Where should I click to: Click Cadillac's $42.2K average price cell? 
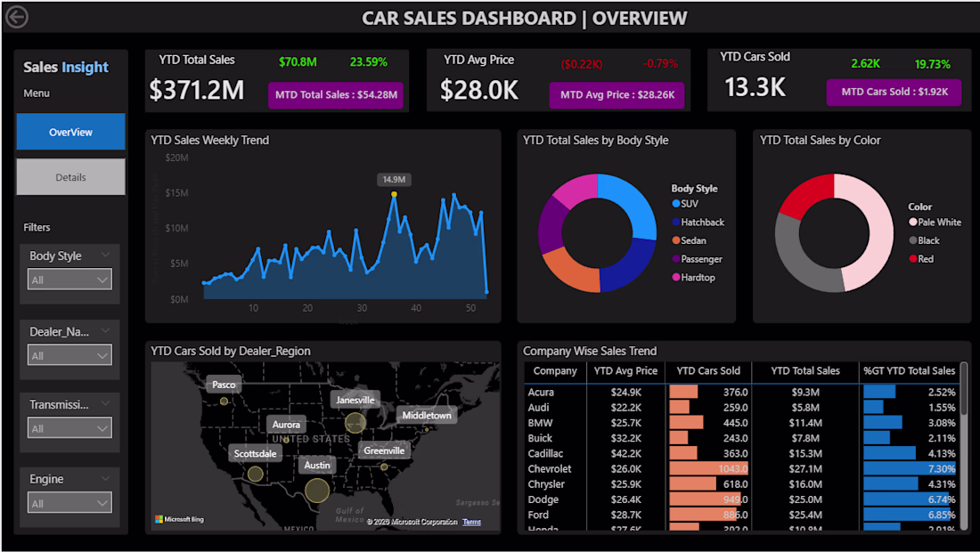click(x=625, y=453)
